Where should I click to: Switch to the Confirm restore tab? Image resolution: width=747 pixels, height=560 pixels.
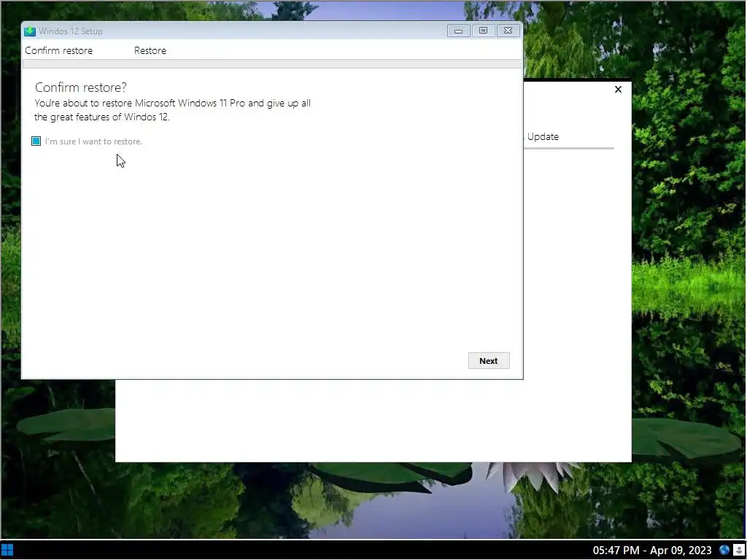(58, 50)
